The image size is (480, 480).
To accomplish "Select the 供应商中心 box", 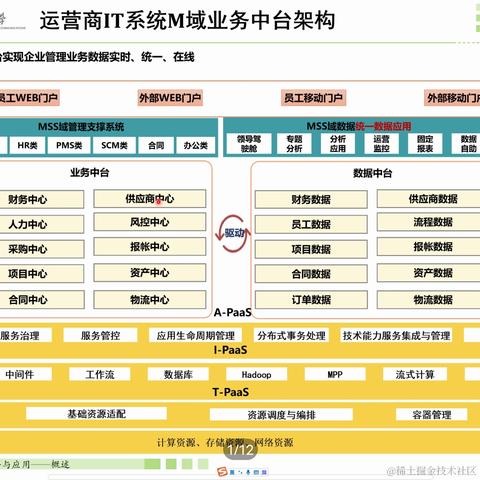I will click(x=150, y=199).
